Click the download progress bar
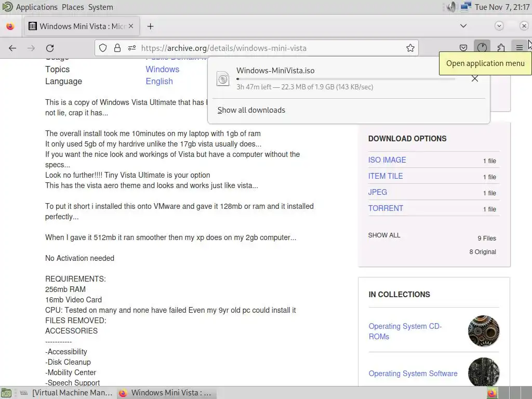 click(x=345, y=79)
